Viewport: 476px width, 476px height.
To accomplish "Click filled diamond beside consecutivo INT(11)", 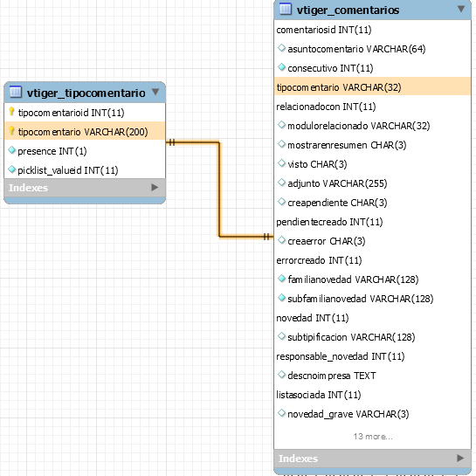I will 282,66.
